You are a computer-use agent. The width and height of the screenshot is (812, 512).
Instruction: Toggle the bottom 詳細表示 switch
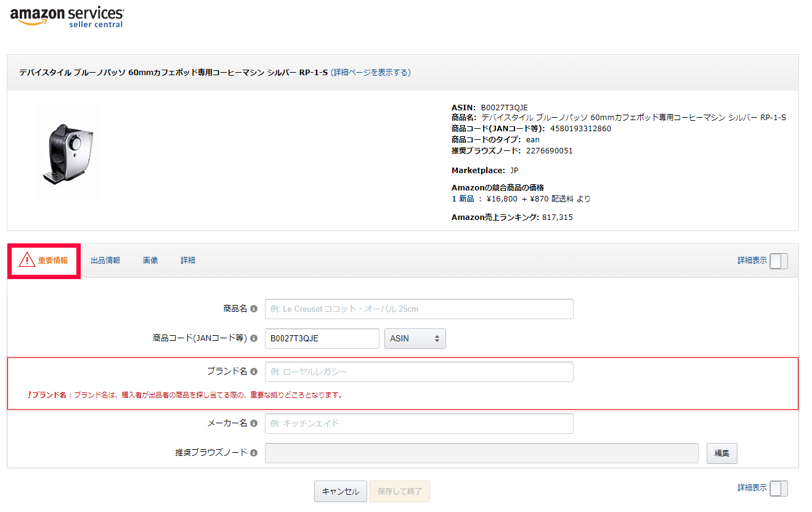point(778,488)
